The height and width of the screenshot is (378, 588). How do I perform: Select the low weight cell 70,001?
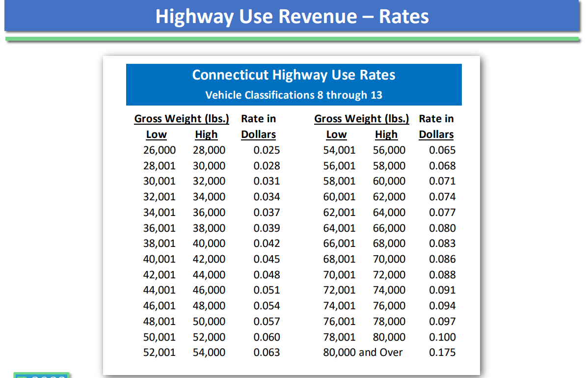coord(339,275)
